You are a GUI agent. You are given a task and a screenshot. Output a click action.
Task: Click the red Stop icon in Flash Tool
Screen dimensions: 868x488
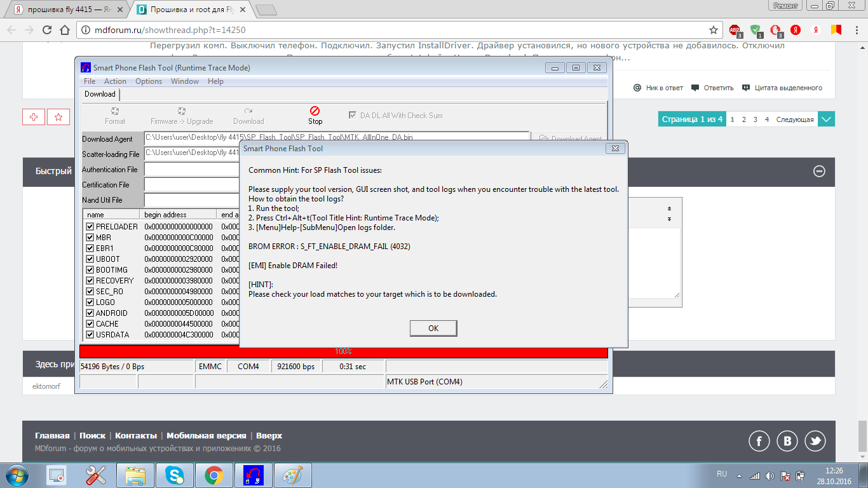coord(315,111)
